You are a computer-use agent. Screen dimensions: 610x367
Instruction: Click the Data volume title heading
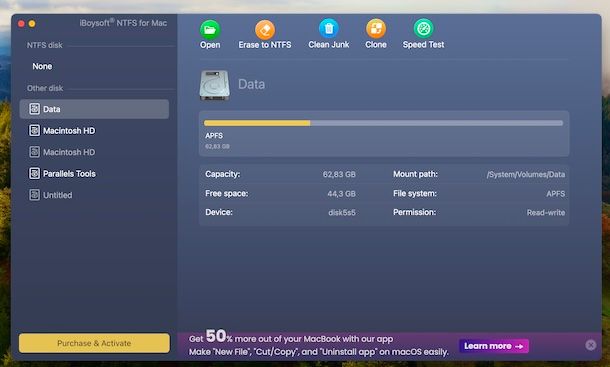(251, 84)
